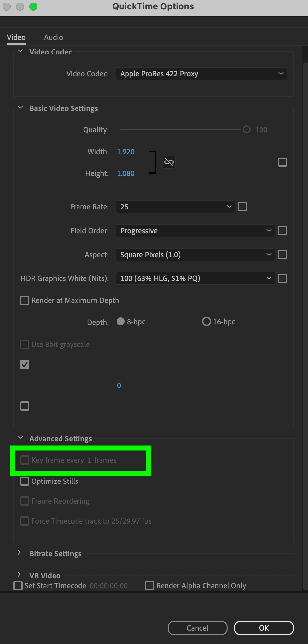308x644 pixels.
Task: Open the Video Codec dropdown
Action: coord(201,74)
